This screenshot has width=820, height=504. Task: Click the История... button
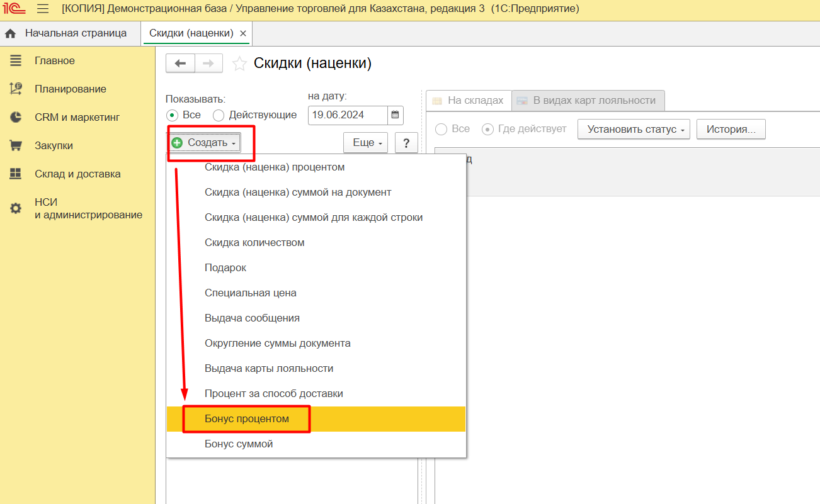pyautogui.click(x=731, y=129)
